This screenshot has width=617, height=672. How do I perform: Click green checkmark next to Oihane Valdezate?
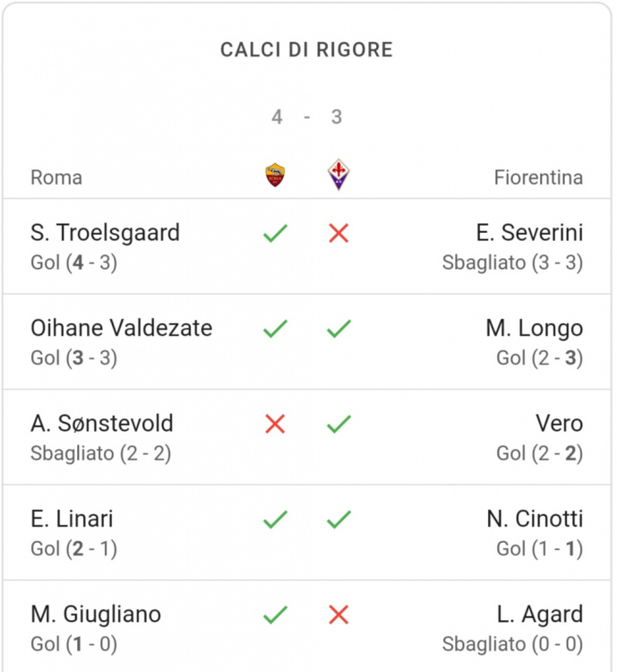click(275, 329)
